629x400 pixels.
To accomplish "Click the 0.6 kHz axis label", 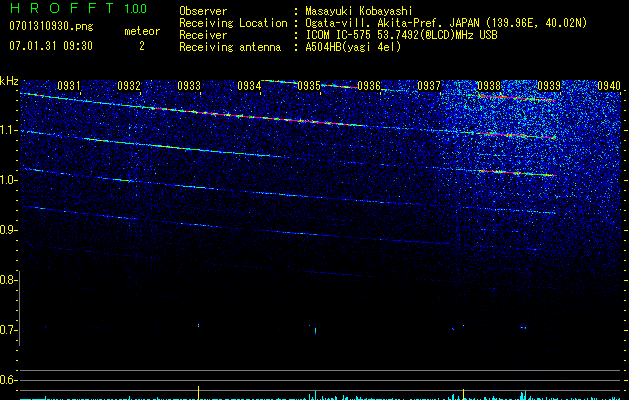I will 8,380.
